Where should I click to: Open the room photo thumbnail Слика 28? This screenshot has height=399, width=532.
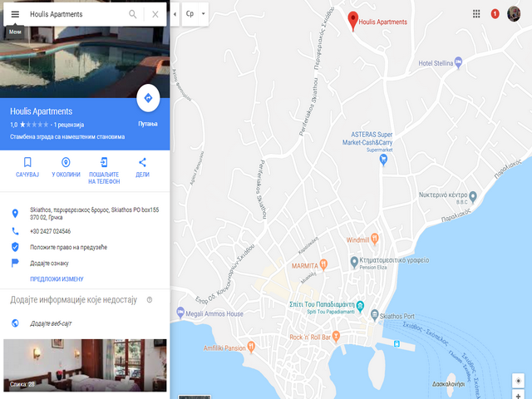click(85, 365)
